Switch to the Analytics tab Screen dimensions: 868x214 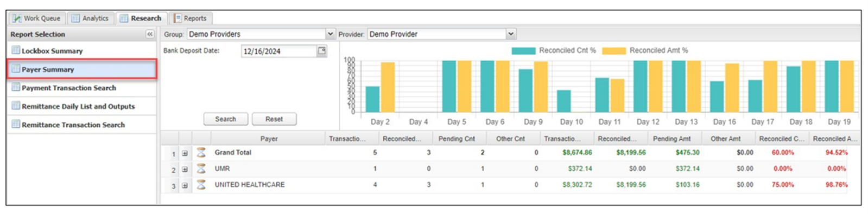click(90, 18)
